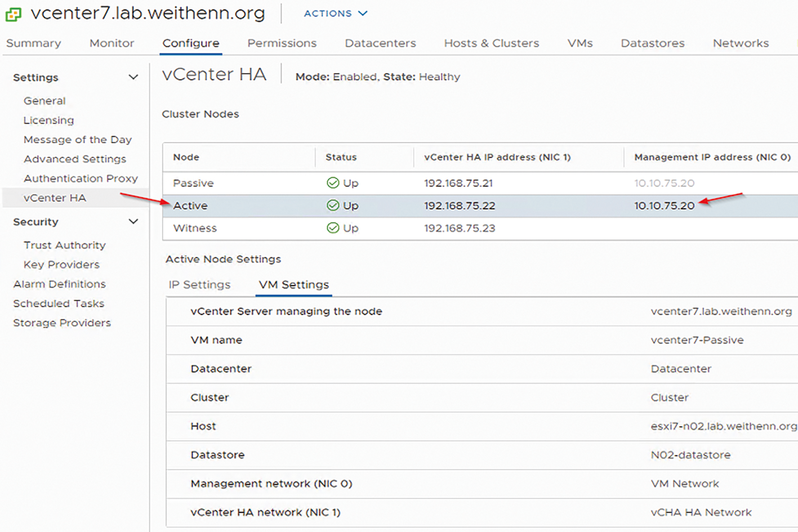Open the VMs tab

(x=580, y=43)
